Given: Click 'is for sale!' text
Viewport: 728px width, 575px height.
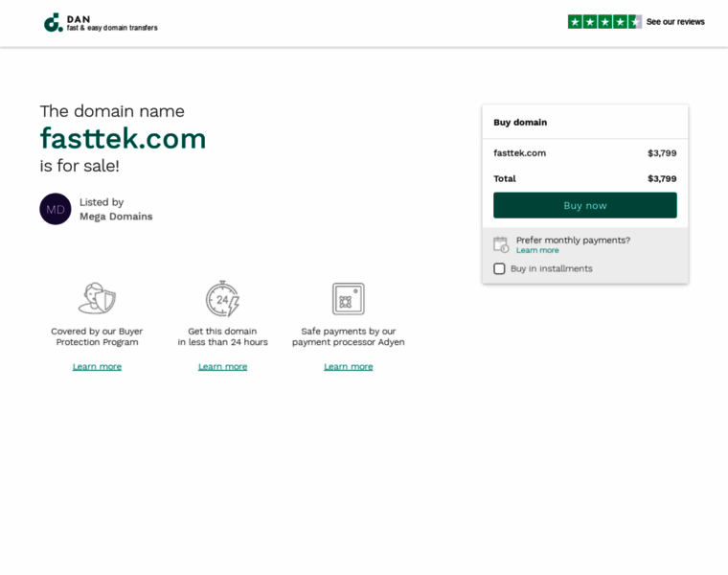Looking at the screenshot, I should [80, 166].
